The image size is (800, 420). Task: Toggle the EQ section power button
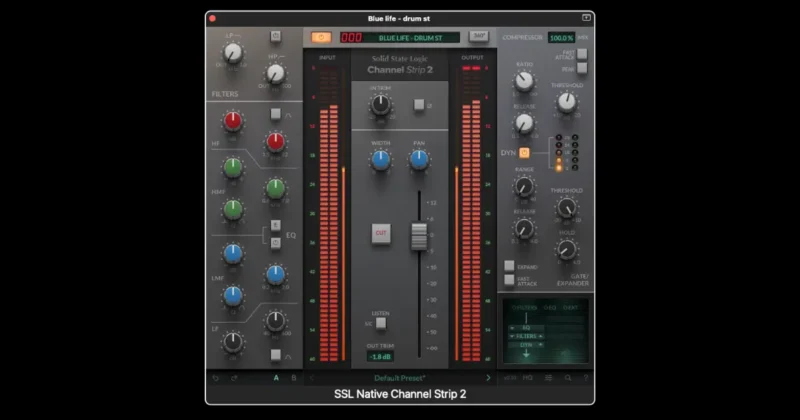(x=276, y=243)
